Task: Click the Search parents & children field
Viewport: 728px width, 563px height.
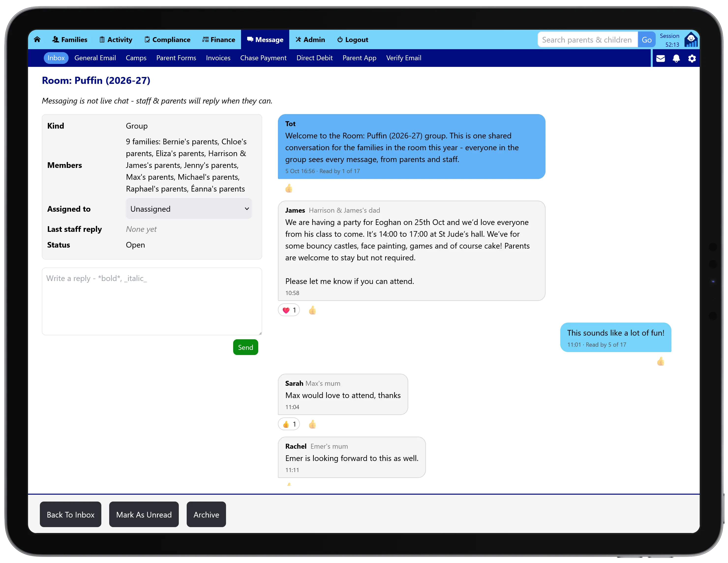Action: click(x=587, y=40)
